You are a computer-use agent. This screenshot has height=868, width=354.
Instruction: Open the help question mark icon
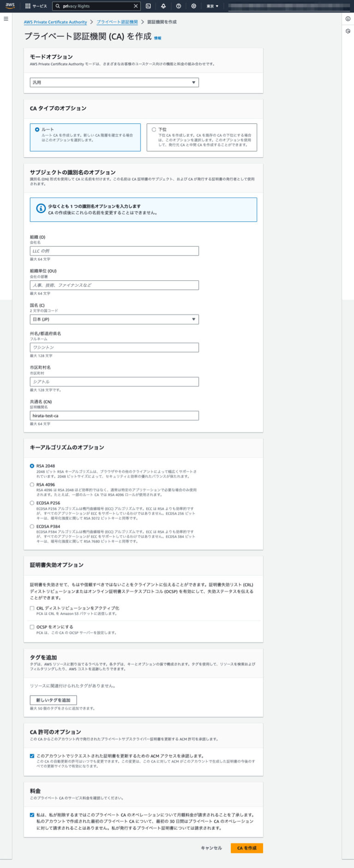[x=178, y=6]
